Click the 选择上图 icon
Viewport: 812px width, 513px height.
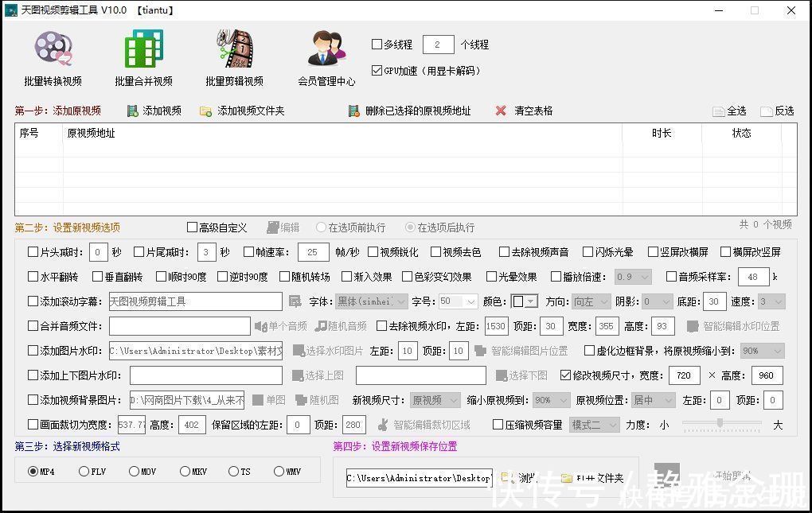click(x=297, y=375)
